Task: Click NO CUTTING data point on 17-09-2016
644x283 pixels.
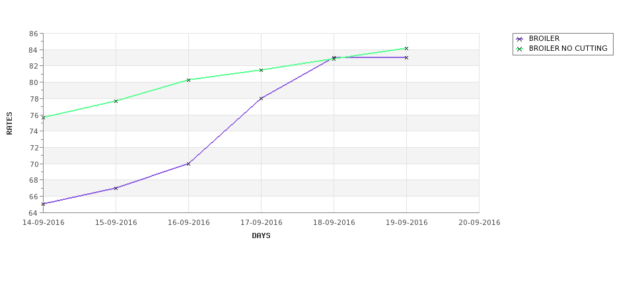Action: pyautogui.click(x=261, y=70)
